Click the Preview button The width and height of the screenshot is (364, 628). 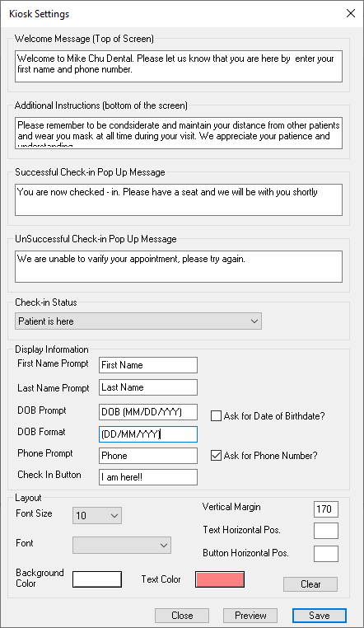click(x=250, y=616)
